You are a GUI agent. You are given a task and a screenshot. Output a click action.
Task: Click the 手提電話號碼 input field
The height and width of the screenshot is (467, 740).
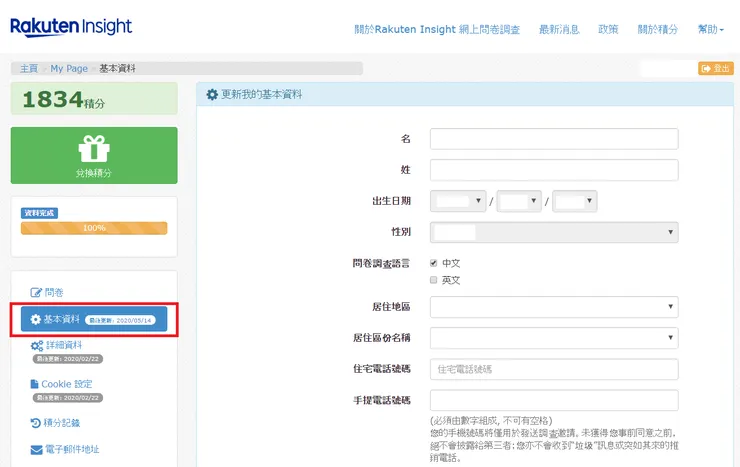click(554, 400)
